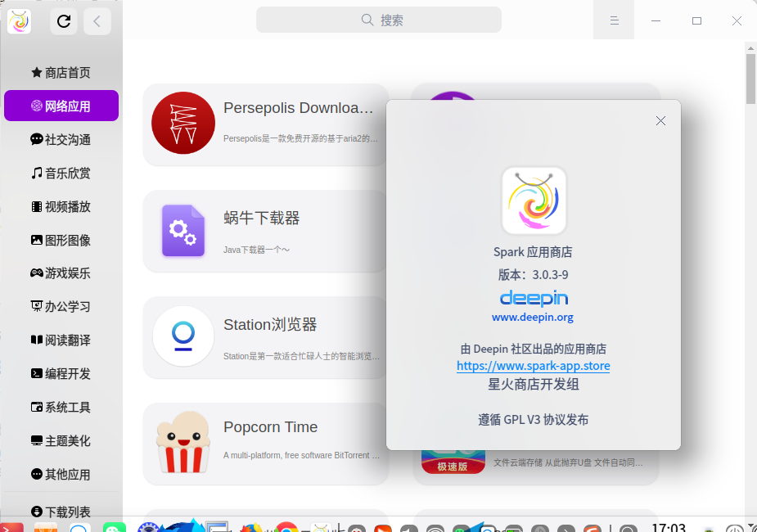Switch to the 阅读翻译 category
757x532 pixels.
[x=61, y=340]
